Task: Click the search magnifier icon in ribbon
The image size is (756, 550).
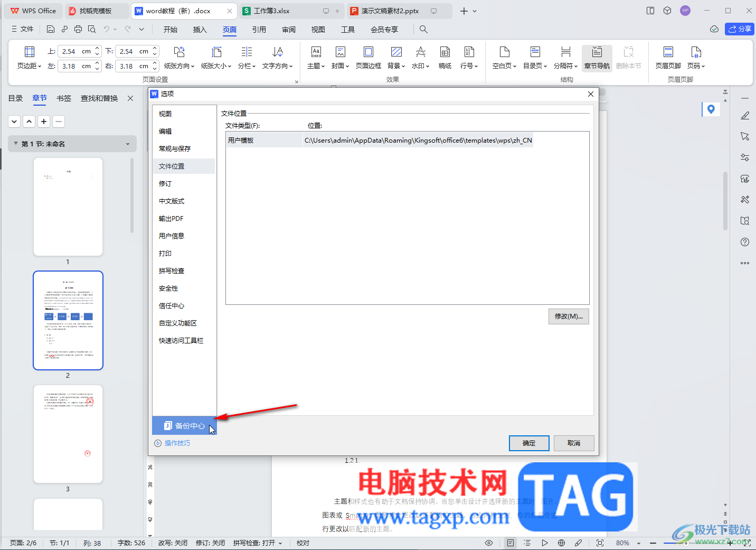Action: point(423,30)
